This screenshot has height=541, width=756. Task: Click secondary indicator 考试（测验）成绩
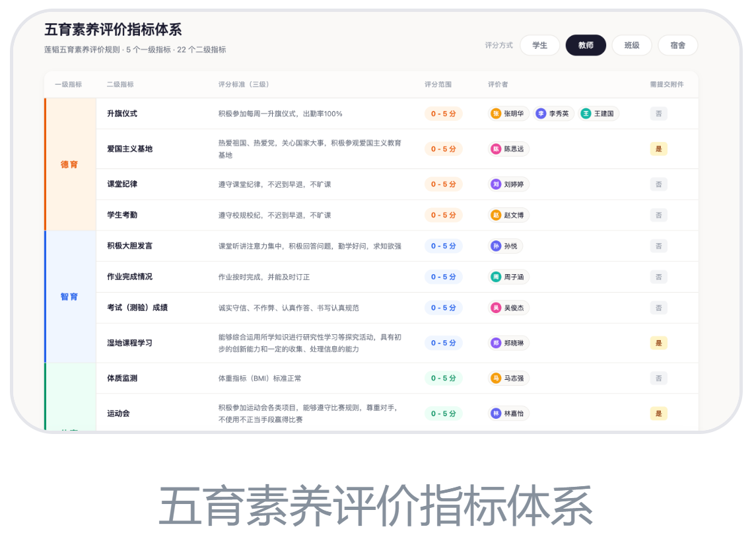[137, 308]
